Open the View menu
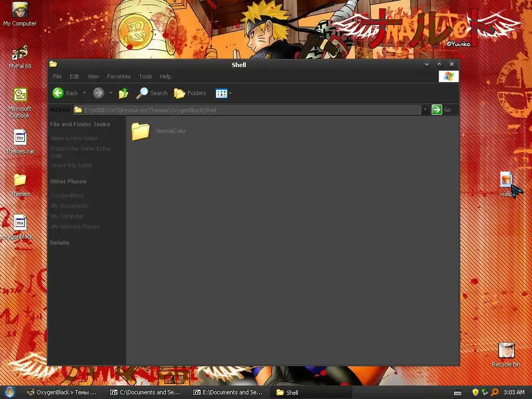This screenshot has width=532, height=399. [94, 76]
